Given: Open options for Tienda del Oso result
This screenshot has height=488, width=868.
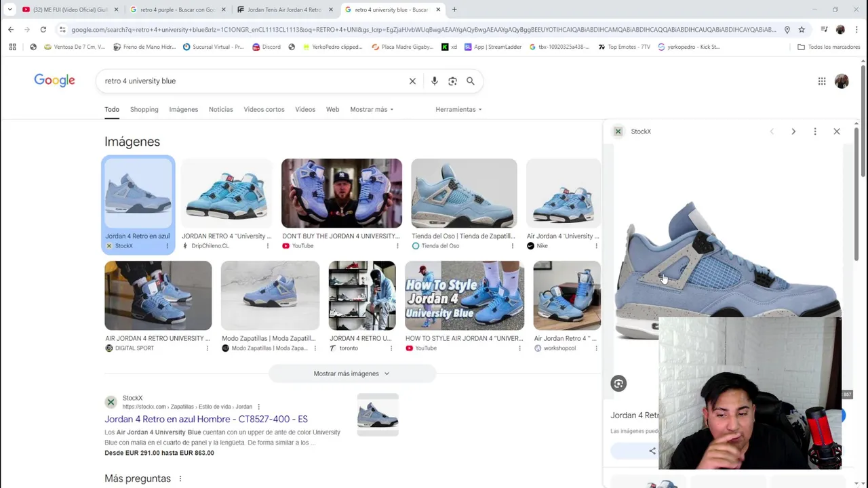Looking at the screenshot, I should coord(513,246).
